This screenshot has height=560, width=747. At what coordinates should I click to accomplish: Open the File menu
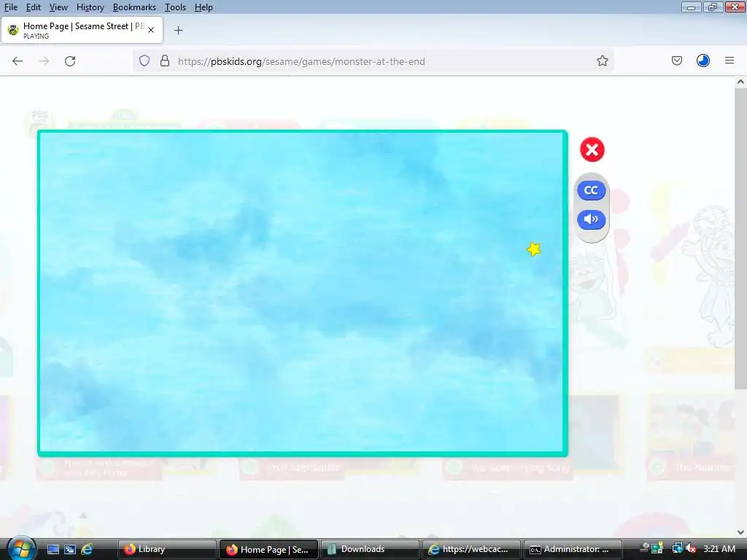[x=11, y=7]
